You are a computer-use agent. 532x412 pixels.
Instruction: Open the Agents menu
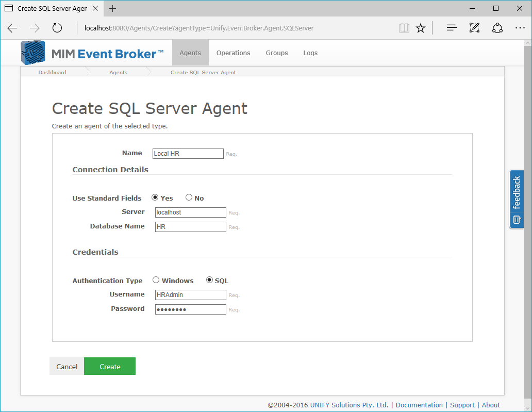(x=190, y=53)
